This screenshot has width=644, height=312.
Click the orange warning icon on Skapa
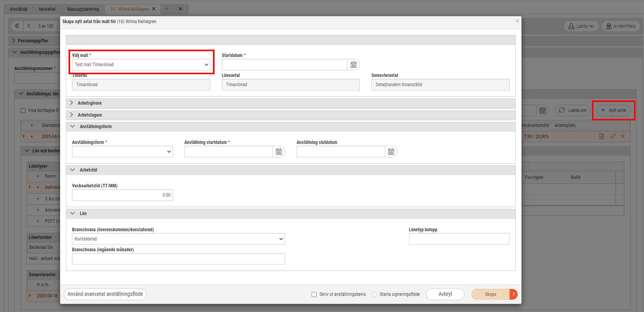513,294
